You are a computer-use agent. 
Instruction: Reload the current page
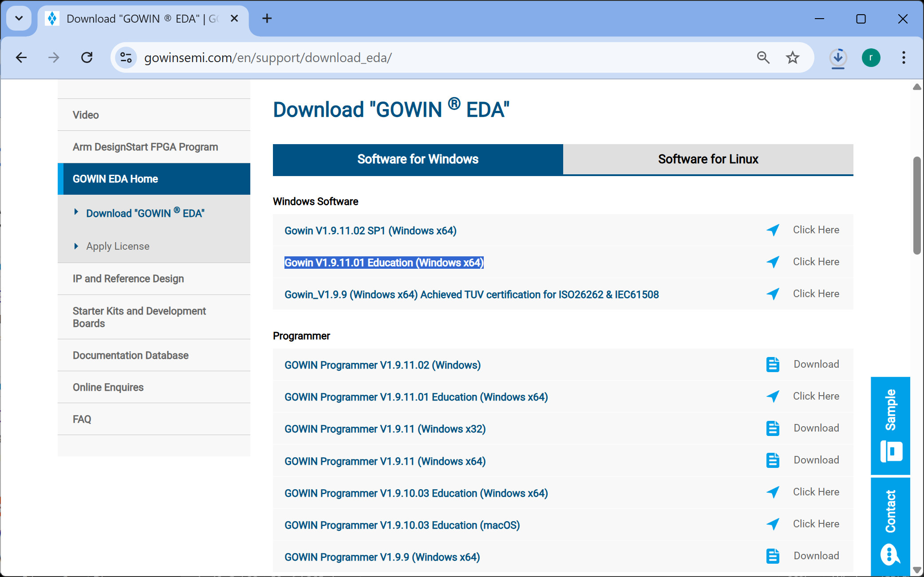click(87, 58)
